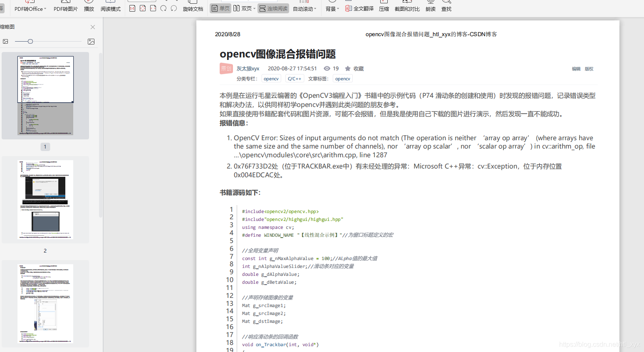The image size is (644, 352).
Task: Select 单页 single page view
Action: point(220,8)
